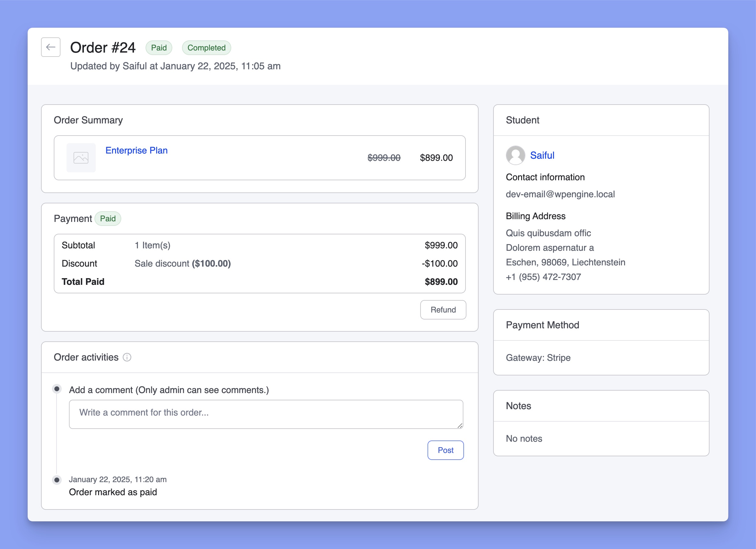The width and height of the screenshot is (756, 549).
Task: Click the back arrow icon button
Action: click(x=51, y=47)
